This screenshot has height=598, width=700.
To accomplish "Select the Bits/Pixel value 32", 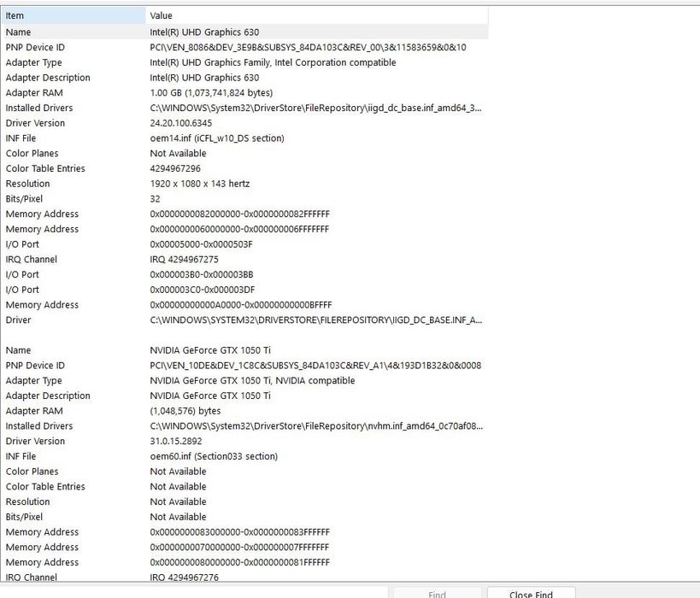I will [x=155, y=199].
